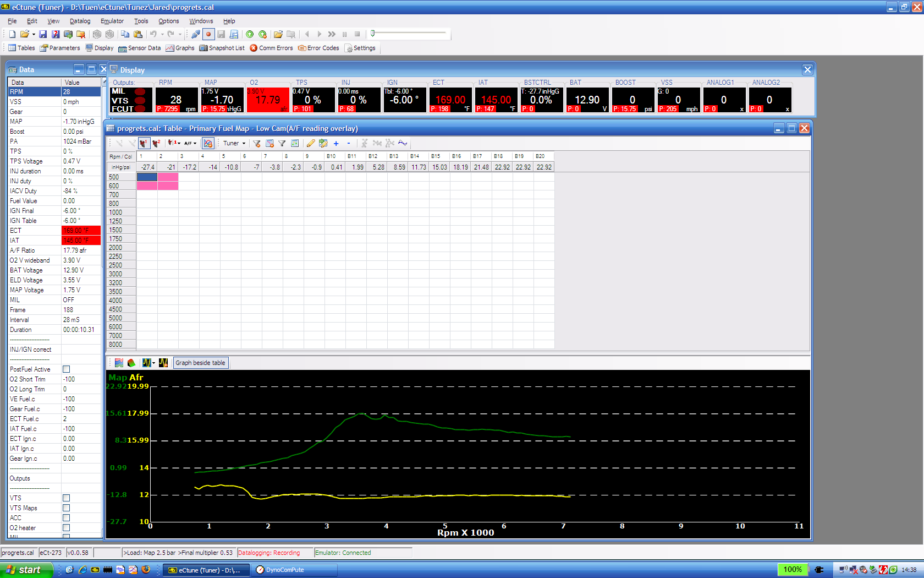Click the Open file dropdown arrow
Viewport: 924px width, 578px height.
[34, 34]
